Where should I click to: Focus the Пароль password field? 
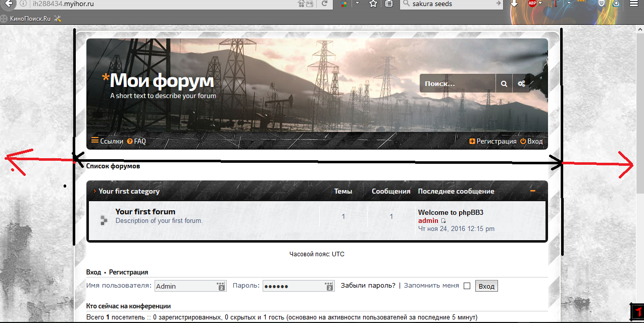click(299, 286)
